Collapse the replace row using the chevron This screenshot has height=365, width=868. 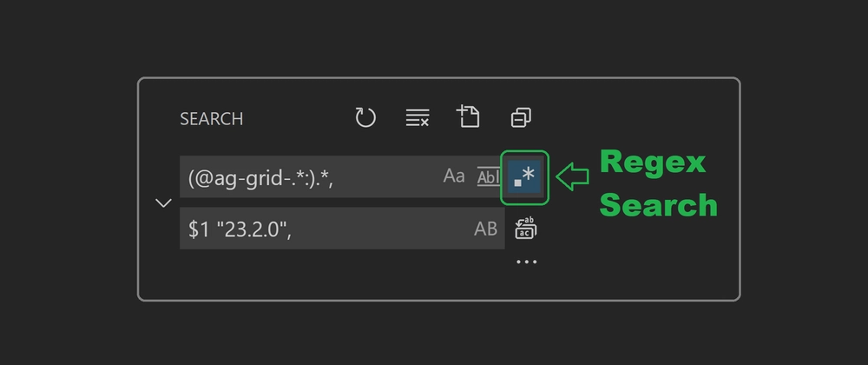[163, 203]
